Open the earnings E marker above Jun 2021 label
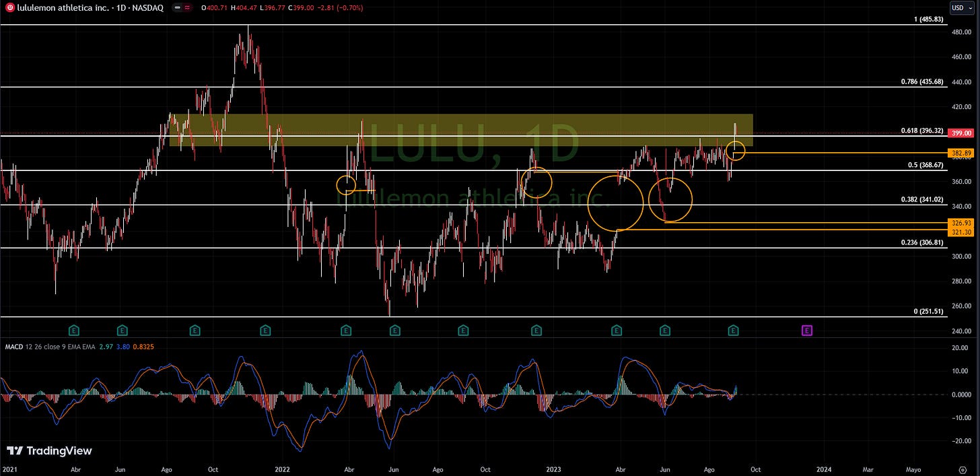980x476 pixels. click(x=122, y=330)
